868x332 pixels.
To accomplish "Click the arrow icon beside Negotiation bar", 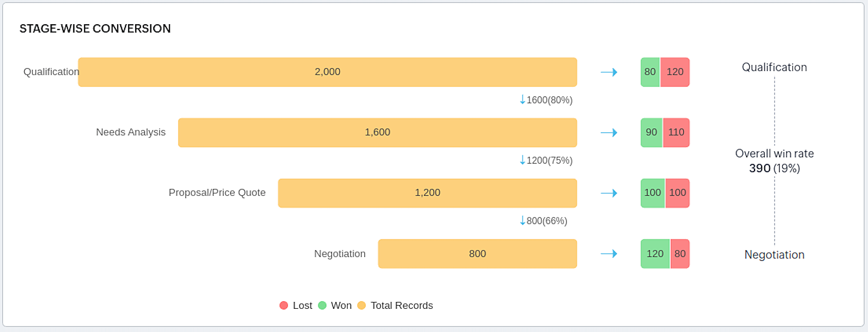I will point(609,254).
